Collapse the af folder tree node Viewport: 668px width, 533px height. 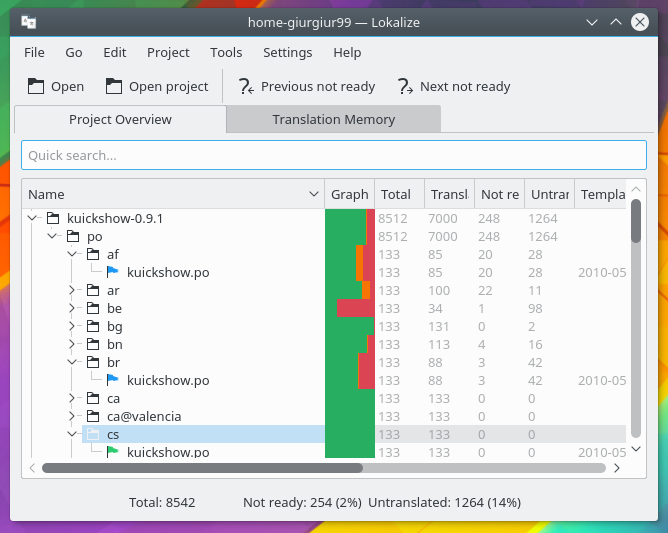tap(72, 254)
